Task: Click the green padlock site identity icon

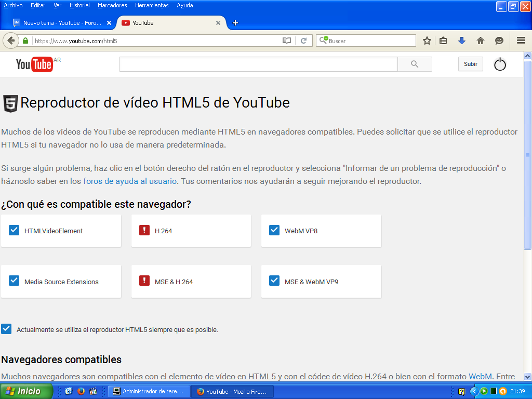Action: coord(25,41)
